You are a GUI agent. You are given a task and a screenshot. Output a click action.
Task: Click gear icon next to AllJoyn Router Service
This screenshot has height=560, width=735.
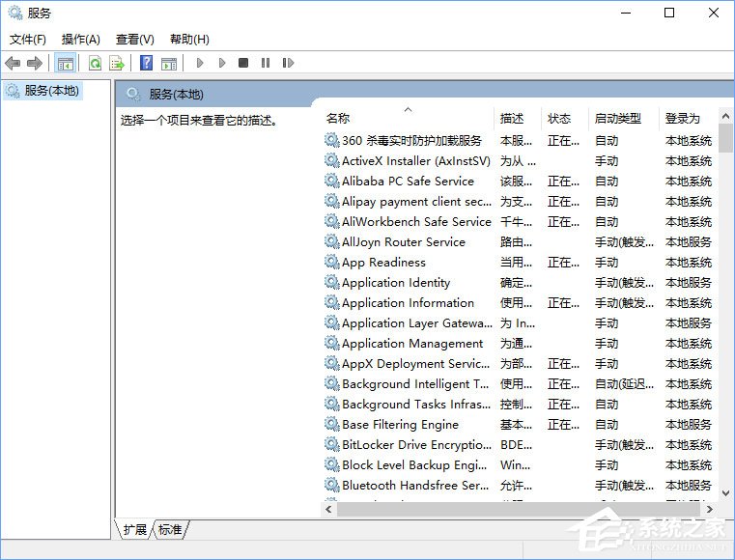click(x=332, y=241)
